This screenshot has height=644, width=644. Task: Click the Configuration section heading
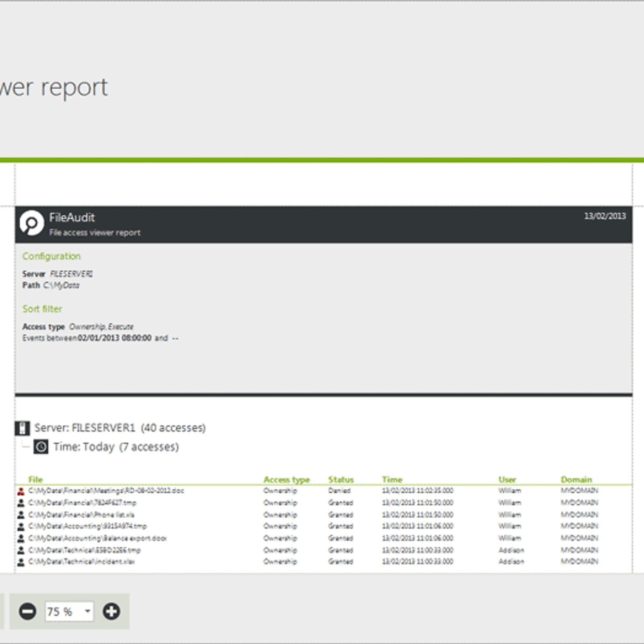click(x=52, y=256)
